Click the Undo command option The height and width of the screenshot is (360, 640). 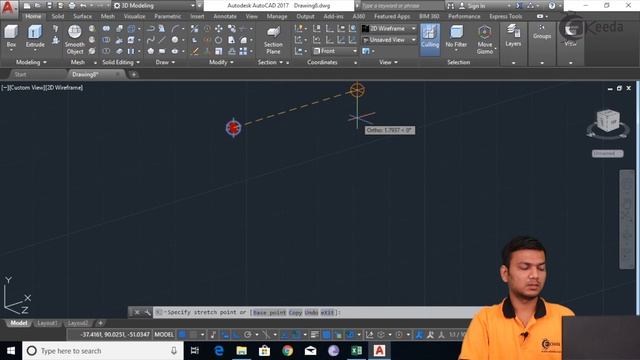pos(311,312)
